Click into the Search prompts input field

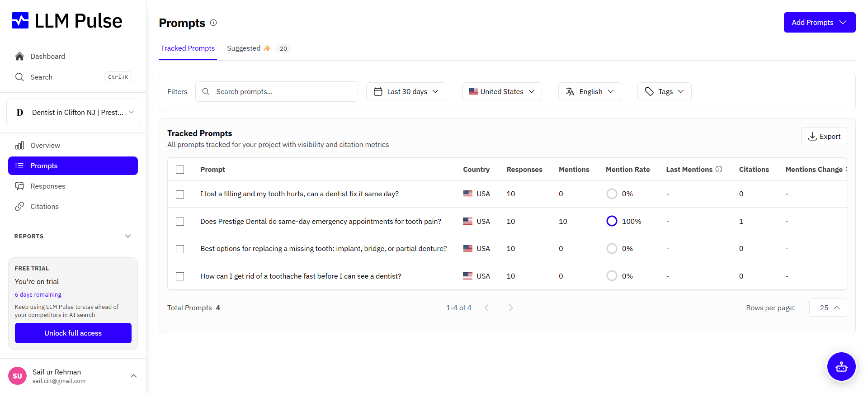tap(277, 91)
